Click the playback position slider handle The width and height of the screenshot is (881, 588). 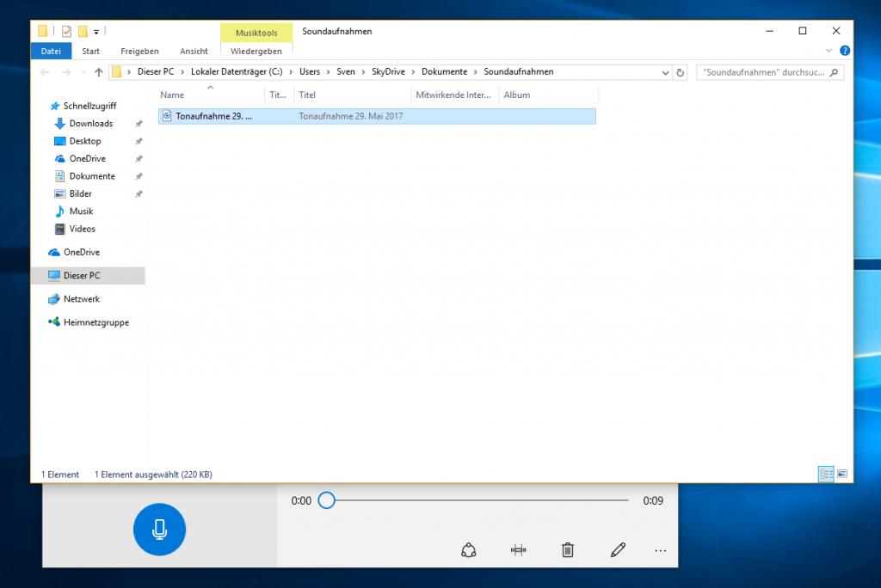tap(326, 500)
